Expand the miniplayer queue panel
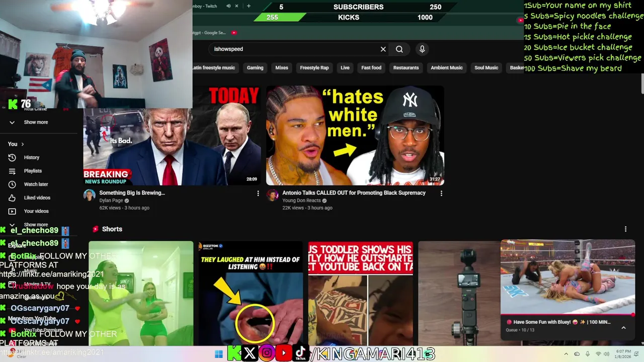 pyautogui.click(x=623, y=328)
